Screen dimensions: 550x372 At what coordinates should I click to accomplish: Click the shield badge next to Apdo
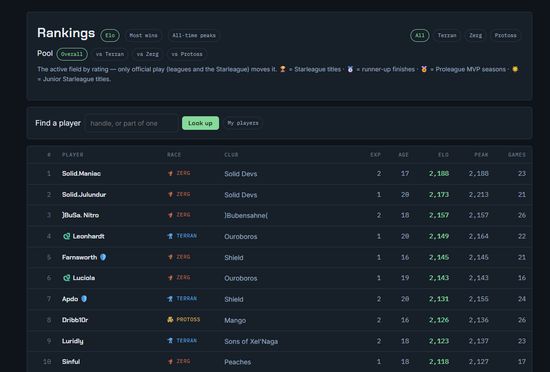(84, 299)
